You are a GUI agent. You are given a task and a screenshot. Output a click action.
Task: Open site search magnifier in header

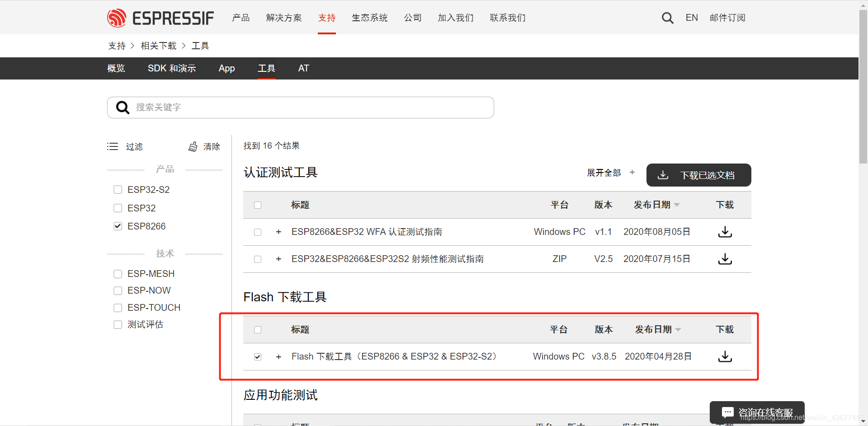click(667, 18)
